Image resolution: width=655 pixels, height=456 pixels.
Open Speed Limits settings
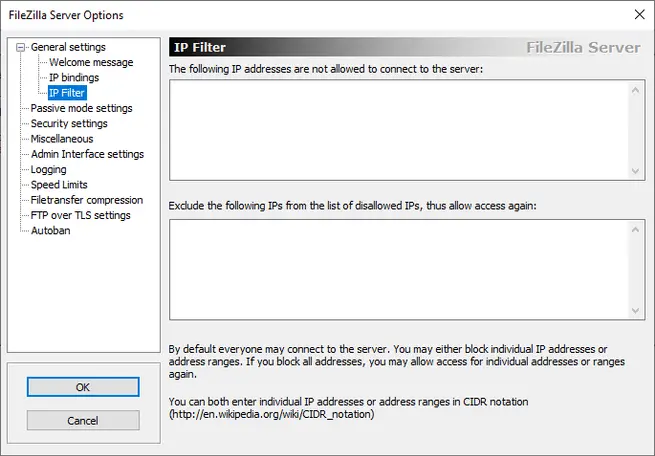[x=59, y=185]
